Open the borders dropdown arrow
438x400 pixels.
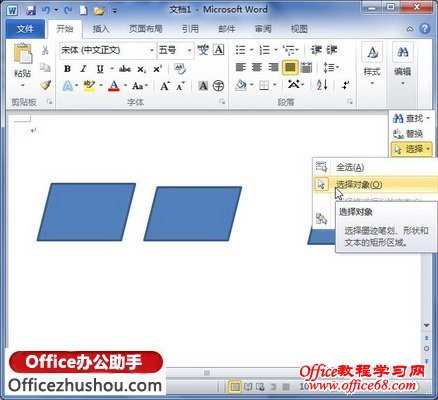pos(275,85)
